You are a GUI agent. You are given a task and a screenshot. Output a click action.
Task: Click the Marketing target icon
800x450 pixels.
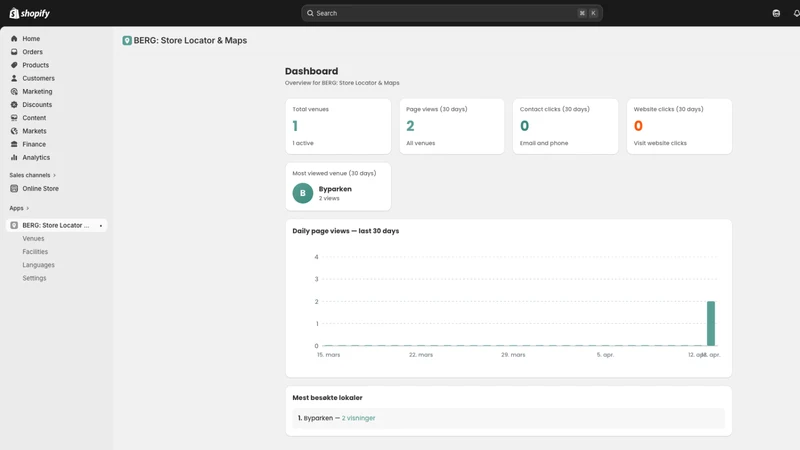click(x=14, y=92)
